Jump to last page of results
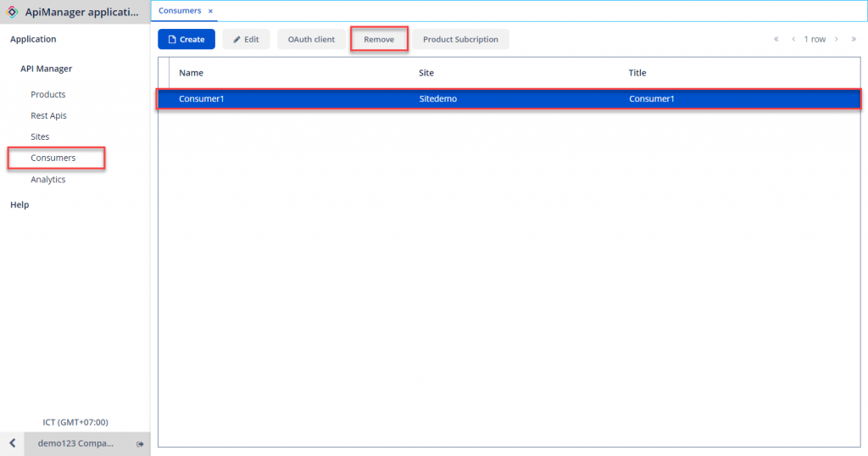Viewport: 868px width, 456px height. [854, 39]
